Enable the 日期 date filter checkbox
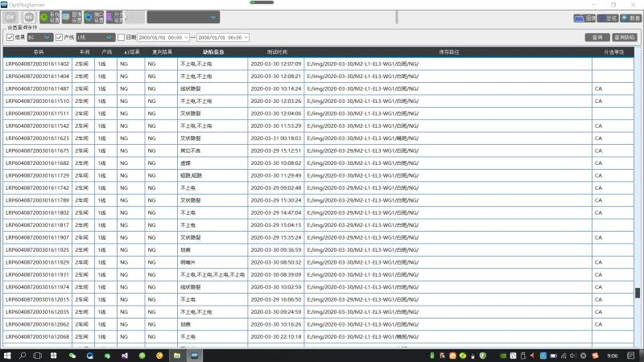The image size is (644, 362). click(121, 37)
